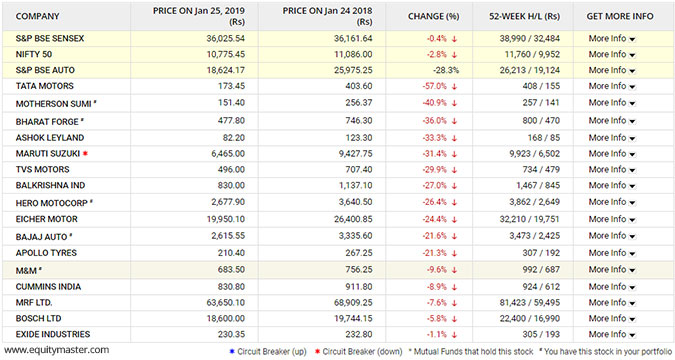This screenshot has width=675, height=360.
Task: Click the red down arrow beside Tata Motors change
Action: (454, 87)
